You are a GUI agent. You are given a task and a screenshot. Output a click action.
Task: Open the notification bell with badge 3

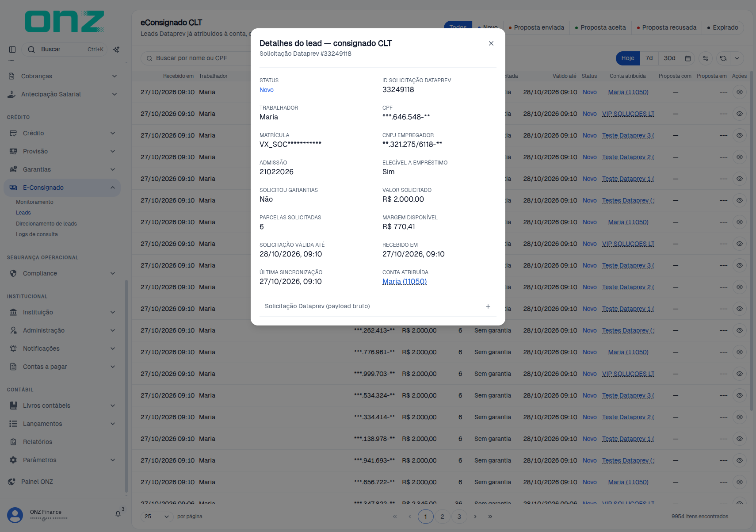click(118, 513)
